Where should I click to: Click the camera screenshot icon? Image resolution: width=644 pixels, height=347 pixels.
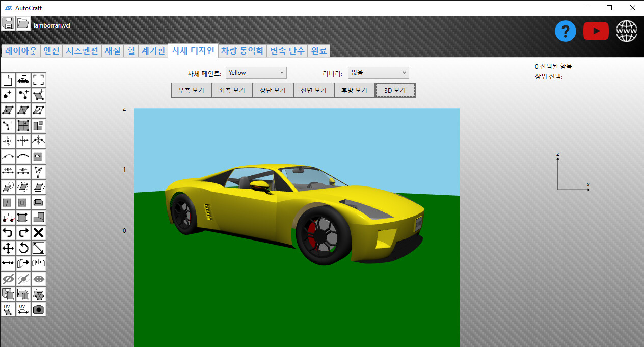click(x=39, y=309)
